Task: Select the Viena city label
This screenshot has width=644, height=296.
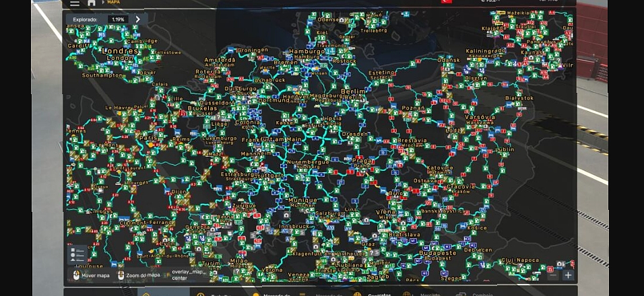Action: (x=386, y=212)
